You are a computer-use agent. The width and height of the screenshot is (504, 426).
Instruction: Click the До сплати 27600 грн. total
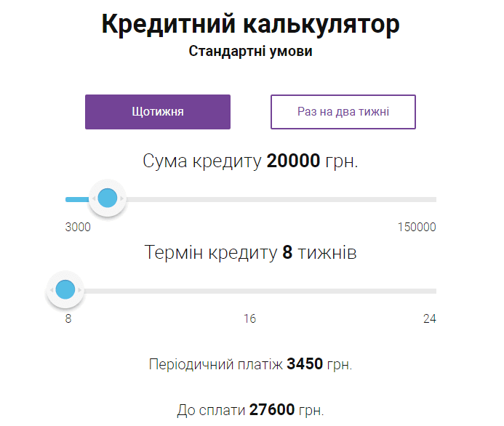251,409
